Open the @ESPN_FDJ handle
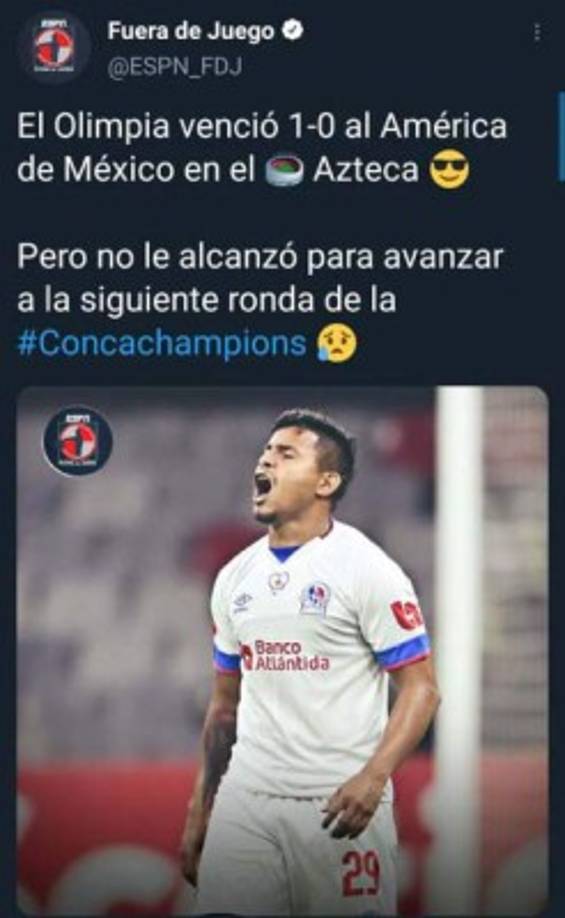This screenshot has width=565, height=918. pyautogui.click(x=174, y=67)
